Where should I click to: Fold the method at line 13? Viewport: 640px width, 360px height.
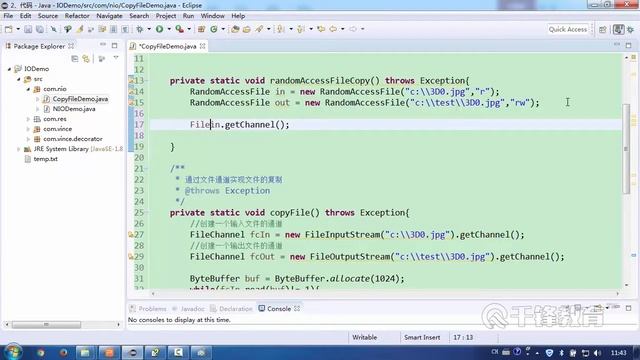tap(146, 81)
